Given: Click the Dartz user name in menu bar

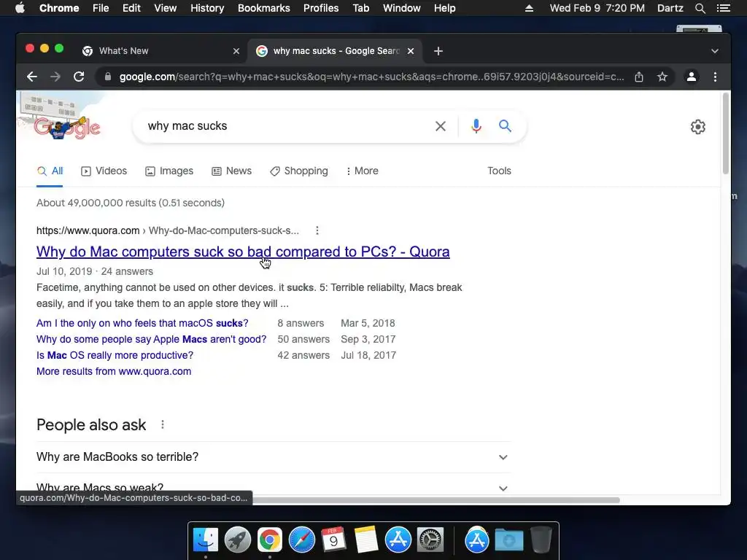Looking at the screenshot, I should [x=670, y=8].
